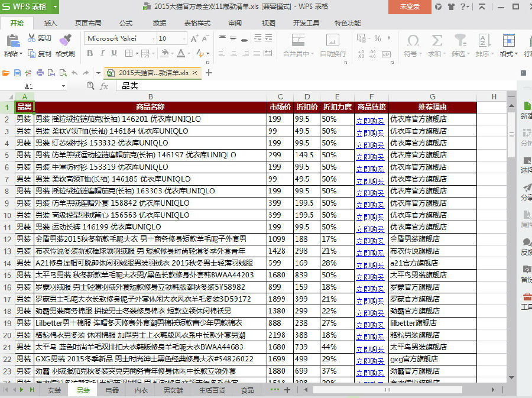Screen dimensions: 532x398
Task: Click the print icon in quick toolbar
Action: (x=40, y=73)
